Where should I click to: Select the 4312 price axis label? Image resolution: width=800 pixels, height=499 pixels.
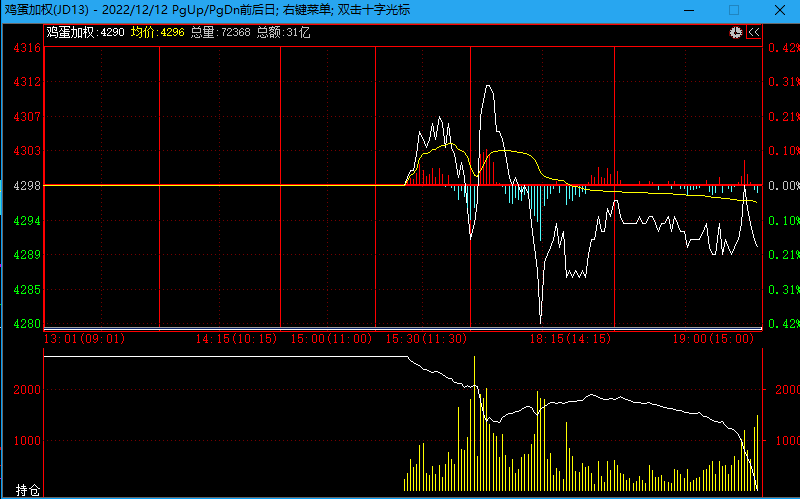[x=27, y=82]
